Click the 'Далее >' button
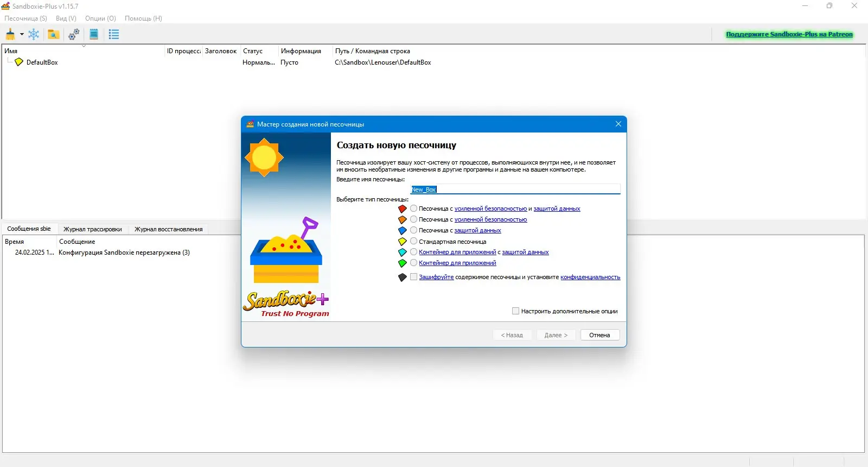The image size is (868, 467). coord(556,335)
